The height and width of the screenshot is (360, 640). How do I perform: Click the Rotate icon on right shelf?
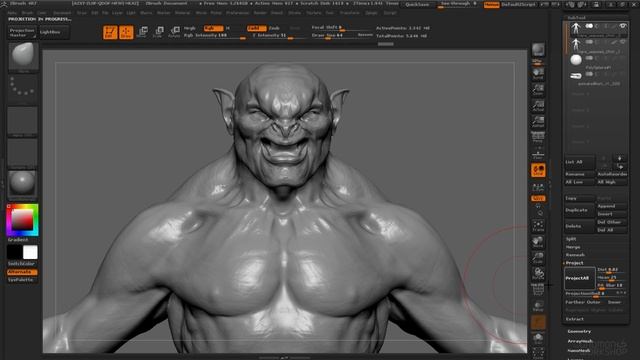point(538,273)
